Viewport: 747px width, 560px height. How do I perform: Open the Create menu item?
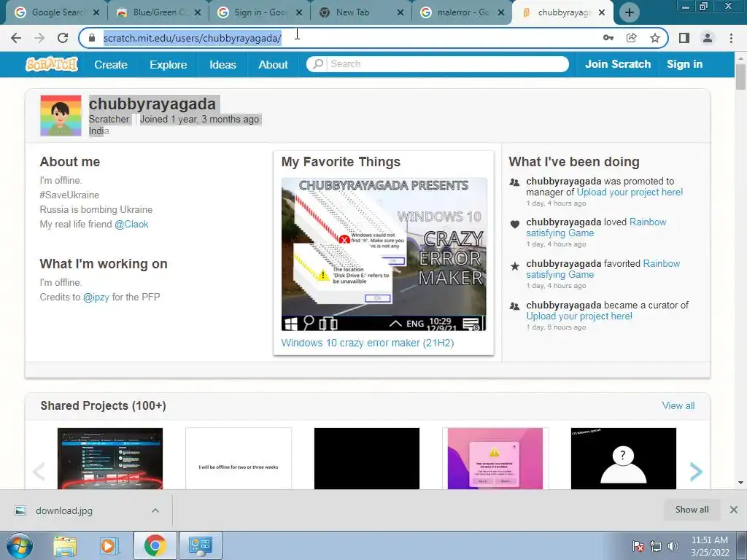click(x=111, y=64)
